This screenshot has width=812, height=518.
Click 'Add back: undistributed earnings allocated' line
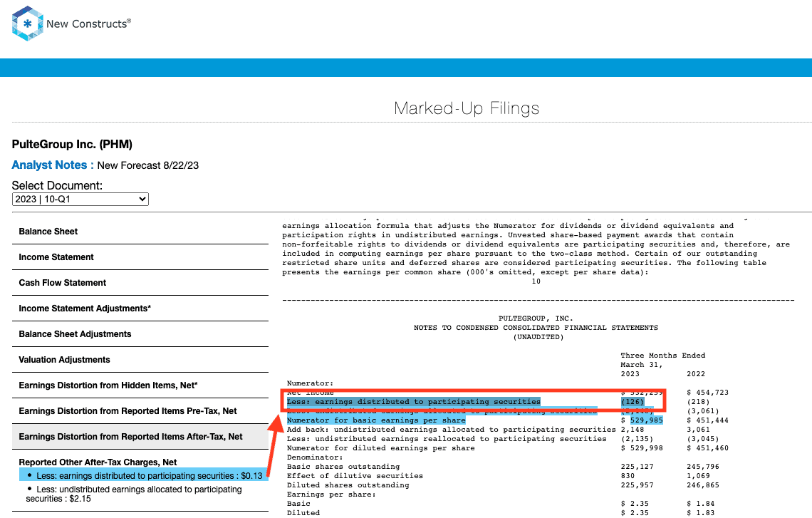[451, 430]
